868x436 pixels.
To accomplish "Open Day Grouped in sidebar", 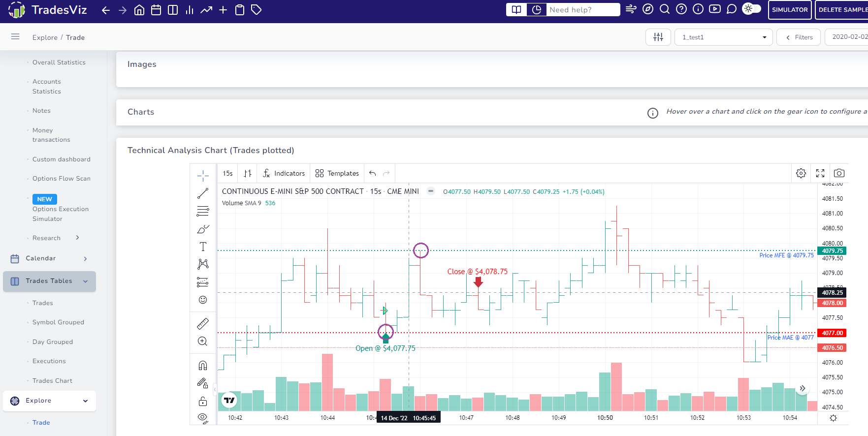I will 53,342.
